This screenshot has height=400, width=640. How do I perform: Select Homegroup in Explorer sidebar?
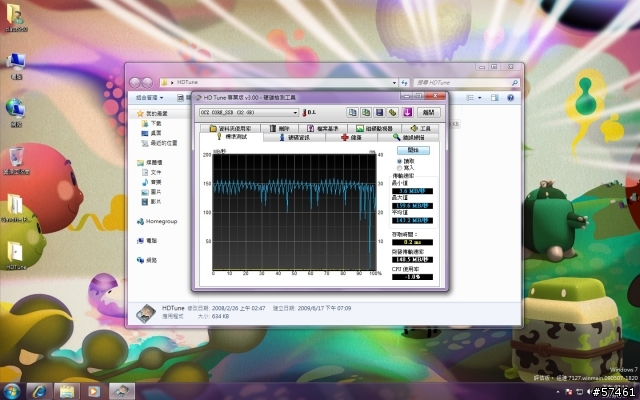tap(157, 221)
